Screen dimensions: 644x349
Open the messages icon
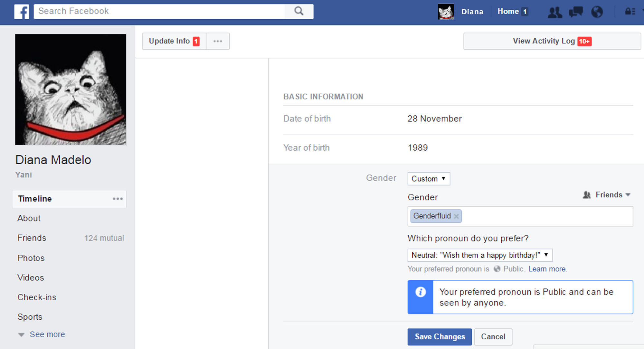[576, 12]
